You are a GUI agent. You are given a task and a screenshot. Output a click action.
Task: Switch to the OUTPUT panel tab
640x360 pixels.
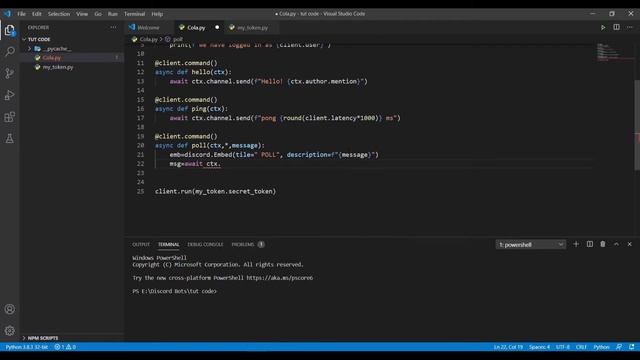tap(141, 244)
